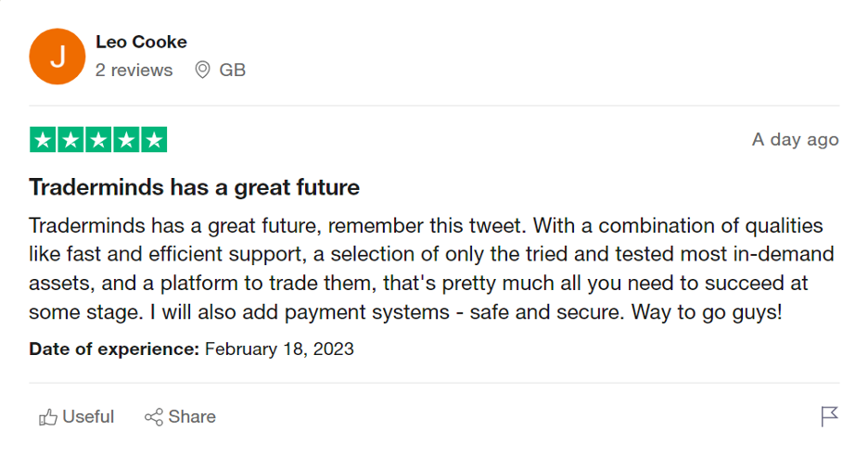The height and width of the screenshot is (456, 868).
Task: Click the first green star
Action: point(44,140)
